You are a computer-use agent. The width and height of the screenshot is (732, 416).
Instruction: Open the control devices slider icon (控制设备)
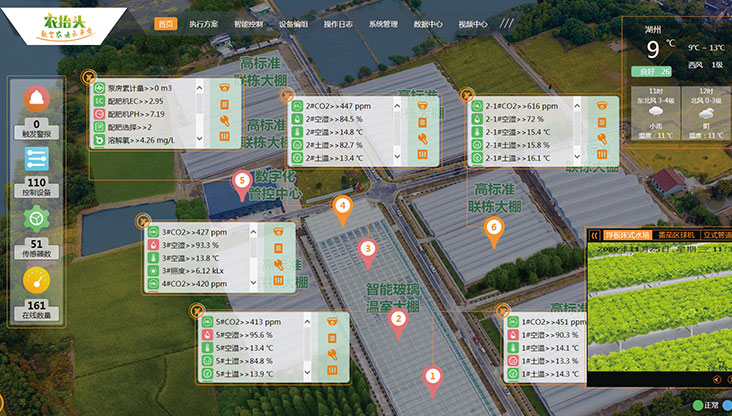click(36, 157)
